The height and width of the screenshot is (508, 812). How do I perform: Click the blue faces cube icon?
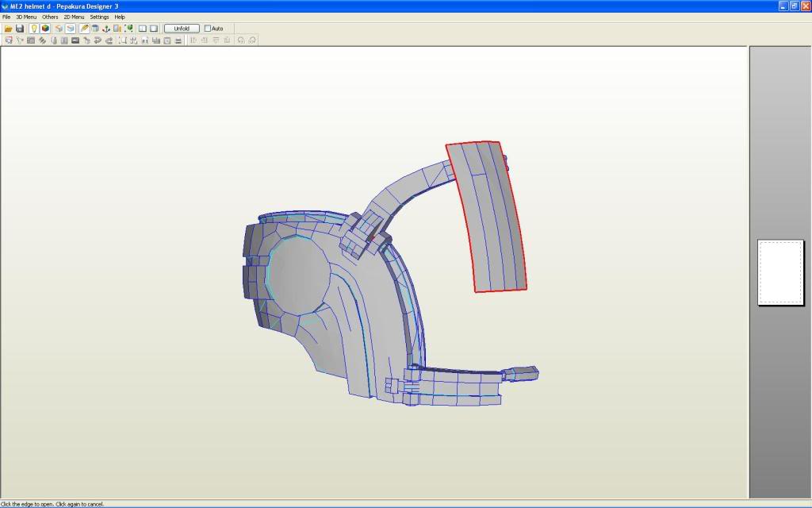[x=71, y=29]
